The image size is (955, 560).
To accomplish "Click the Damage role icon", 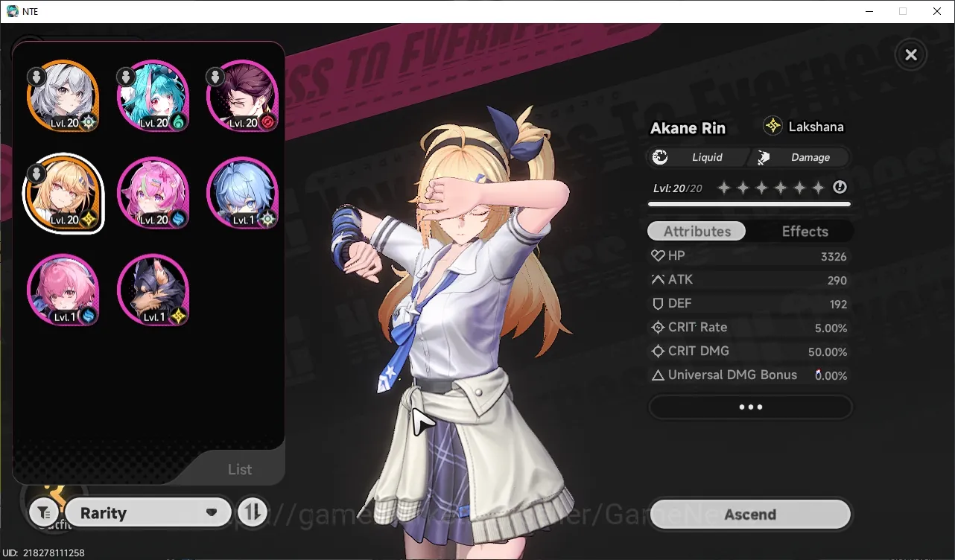I will (x=764, y=157).
